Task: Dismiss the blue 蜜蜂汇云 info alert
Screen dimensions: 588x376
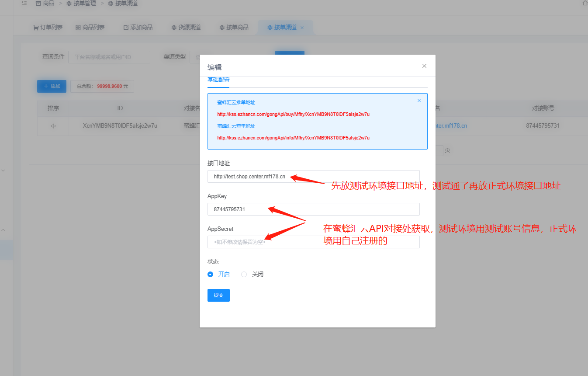Action: [419, 101]
